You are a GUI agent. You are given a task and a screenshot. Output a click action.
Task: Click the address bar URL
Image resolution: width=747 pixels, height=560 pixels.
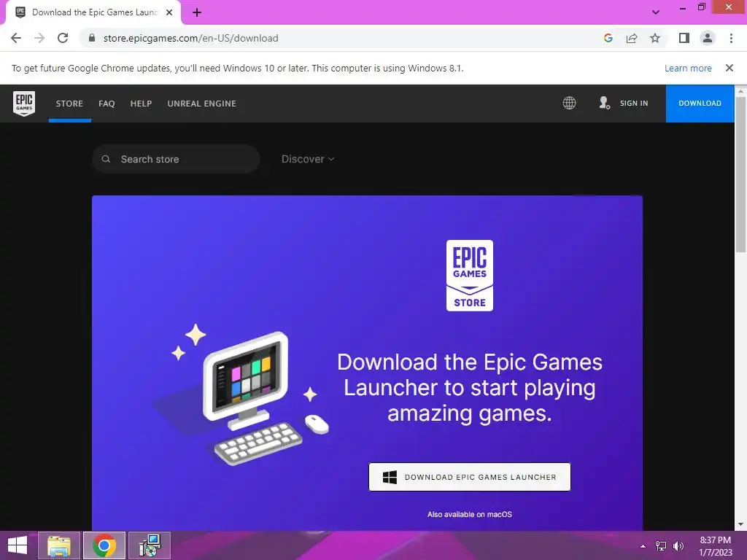190,38
